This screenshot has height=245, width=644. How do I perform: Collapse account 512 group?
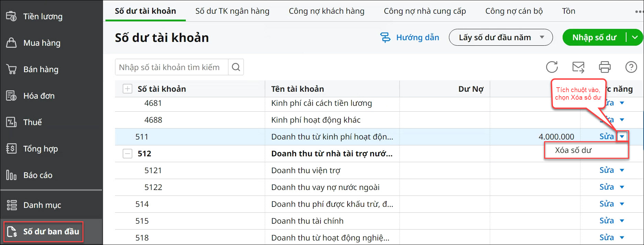click(x=127, y=154)
